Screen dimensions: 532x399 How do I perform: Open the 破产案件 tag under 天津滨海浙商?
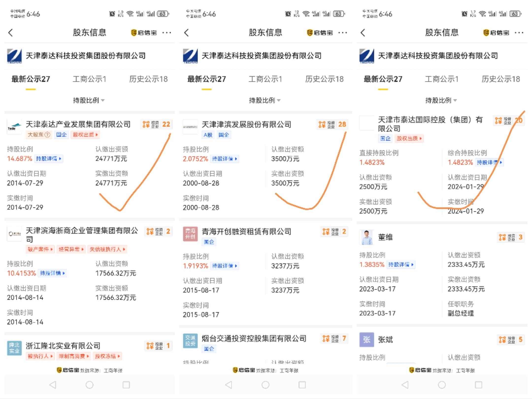(40, 249)
